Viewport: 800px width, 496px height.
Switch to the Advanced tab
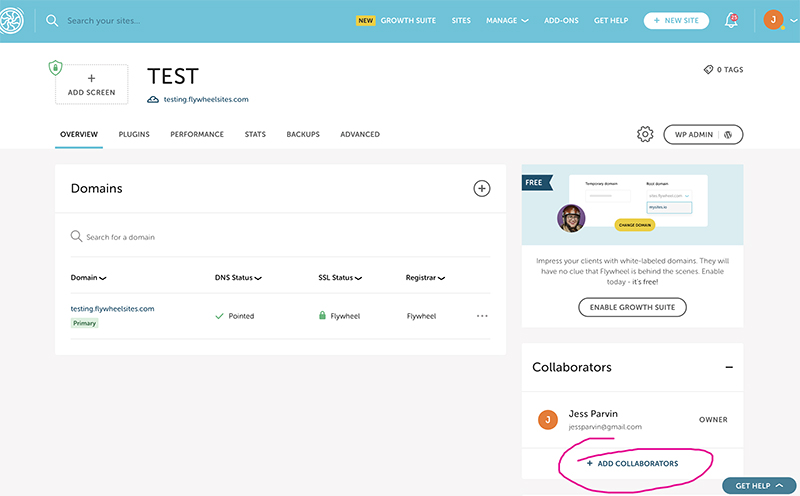(x=360, y=134)
